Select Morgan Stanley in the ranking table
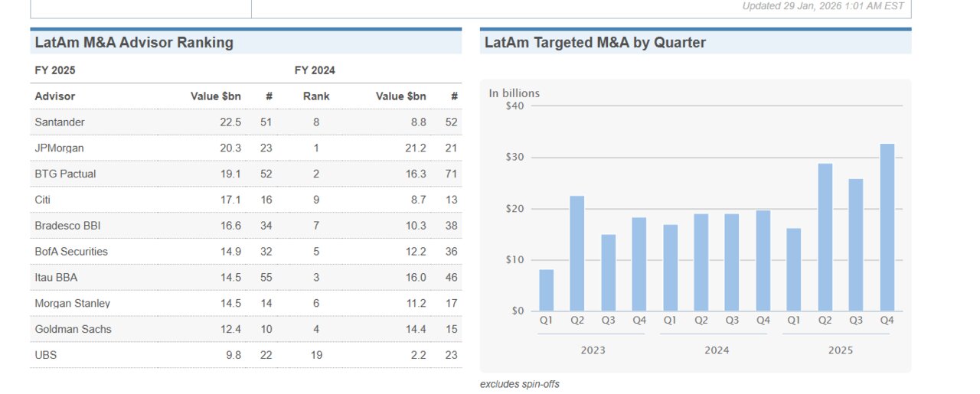The height and width of the screenshot is (394, 980). (x=72, y=304)
